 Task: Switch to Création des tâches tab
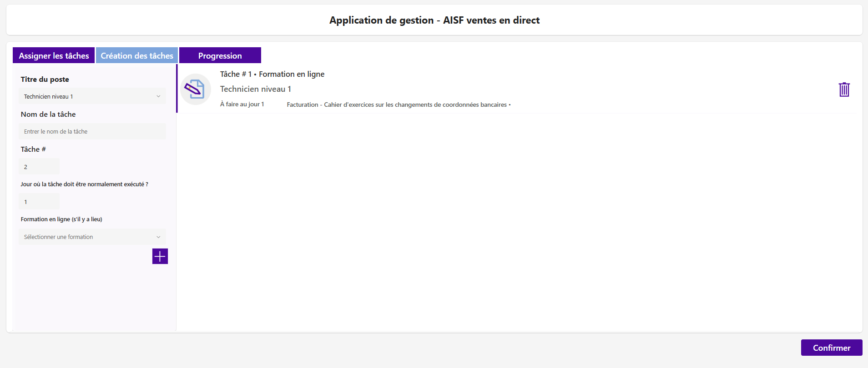pyautogui.click(x=137, y=55)
